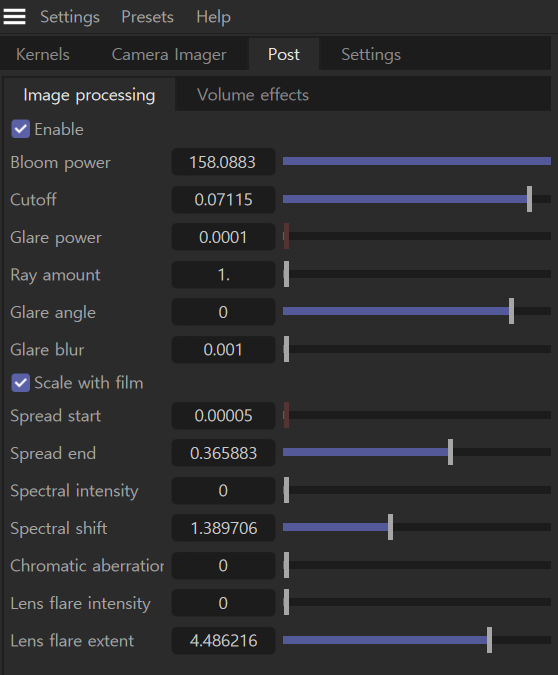This screenshot has height=675, width=558.
Task: Click the Lens flare intensity slider track
Action: pos(417,602)
